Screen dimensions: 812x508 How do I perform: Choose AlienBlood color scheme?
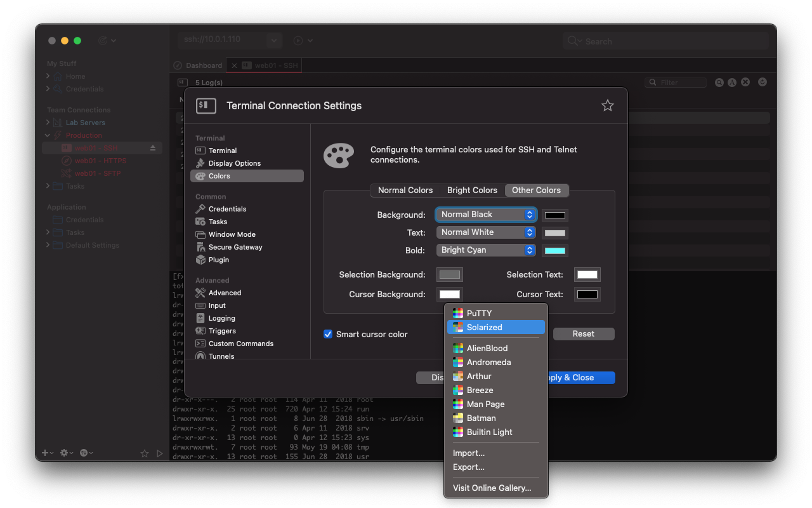pyautogui.click(x=496, y=348)
